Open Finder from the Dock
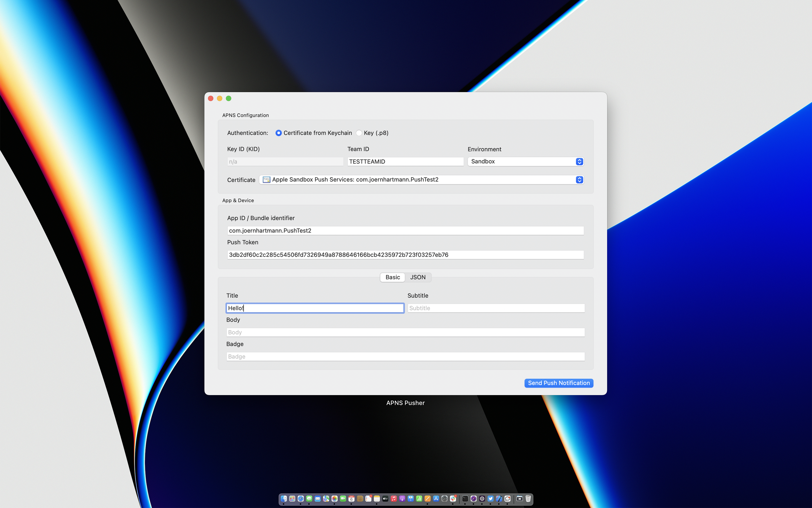812x508 pixels. tap(284, 499)
